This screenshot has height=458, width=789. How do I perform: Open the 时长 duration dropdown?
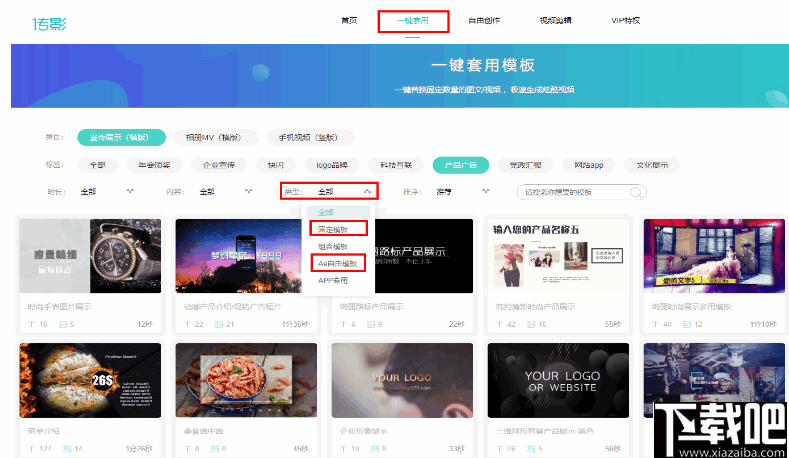tap(107, 192)
